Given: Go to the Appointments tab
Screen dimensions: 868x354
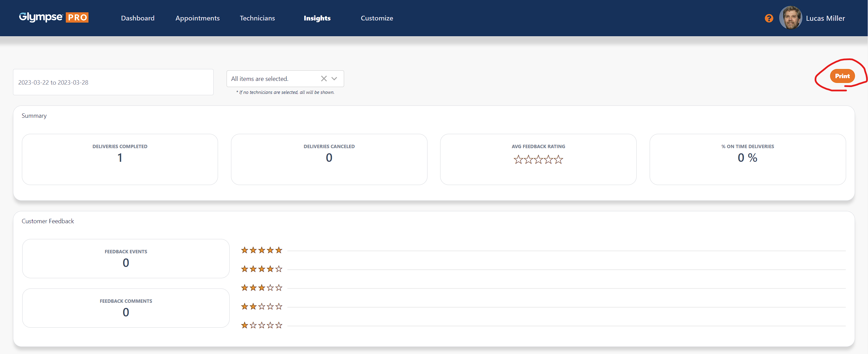Looking at the screenshot, I should (198, 18).
